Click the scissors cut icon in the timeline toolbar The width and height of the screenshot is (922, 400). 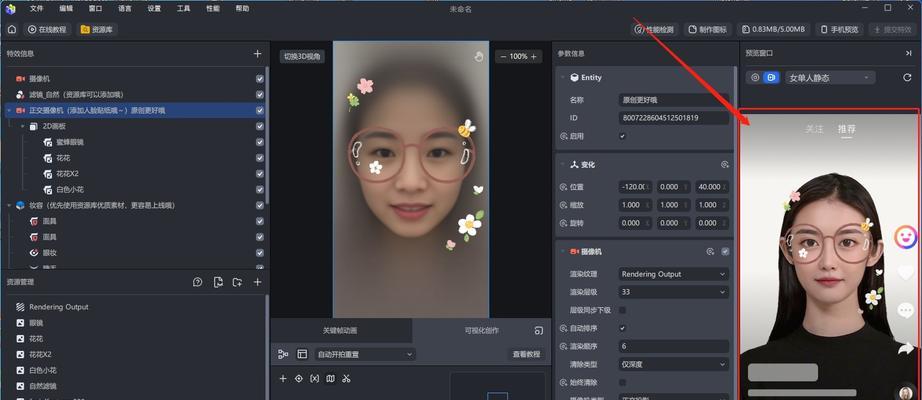[x=346, y=379]
